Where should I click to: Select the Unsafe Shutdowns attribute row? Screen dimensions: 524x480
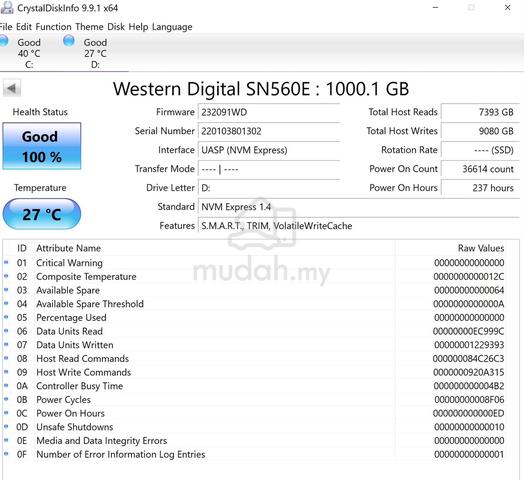254,427
